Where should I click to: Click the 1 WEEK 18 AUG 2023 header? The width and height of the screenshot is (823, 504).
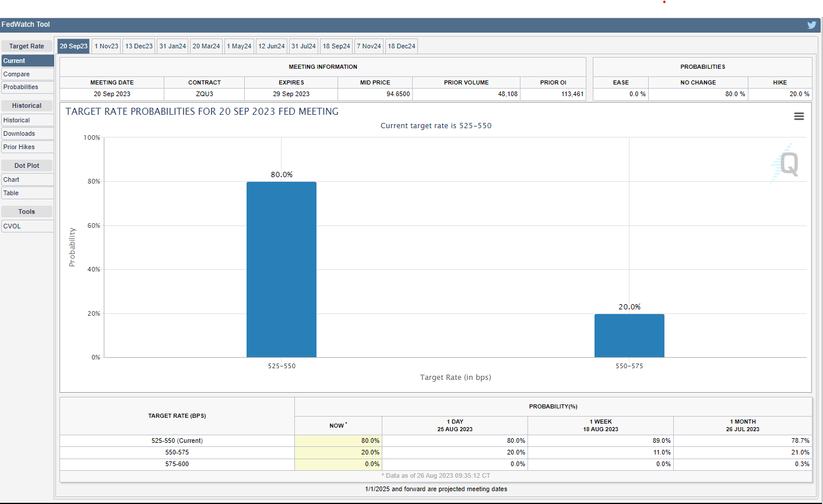click(x=601, y=425)
